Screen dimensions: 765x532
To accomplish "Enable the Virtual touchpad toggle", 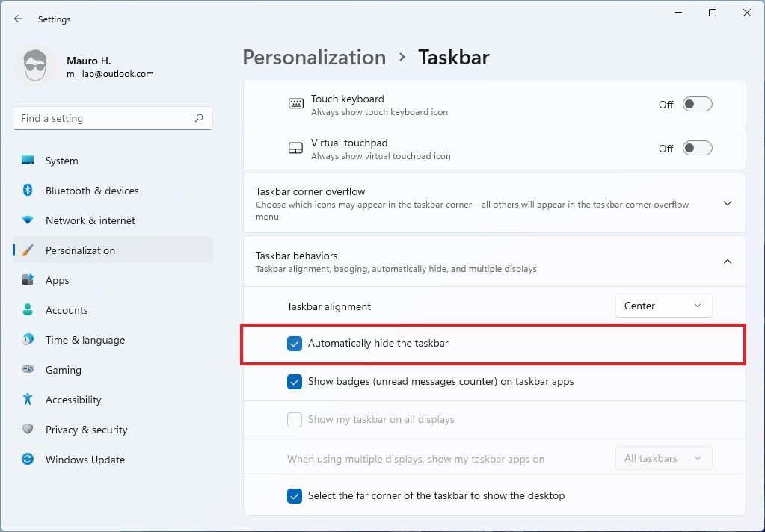I will click(x=696, y=148).
